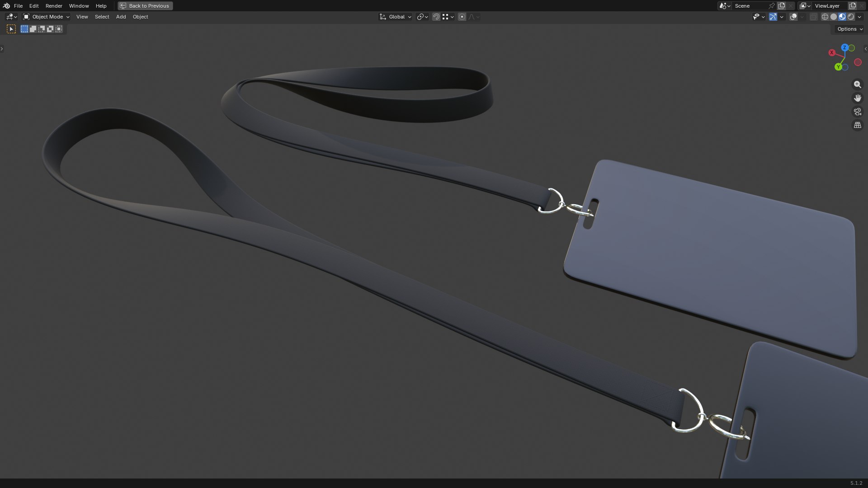Open the editor type dropdown
Viewport: 868px width, 488px height.
click(11, 17)
